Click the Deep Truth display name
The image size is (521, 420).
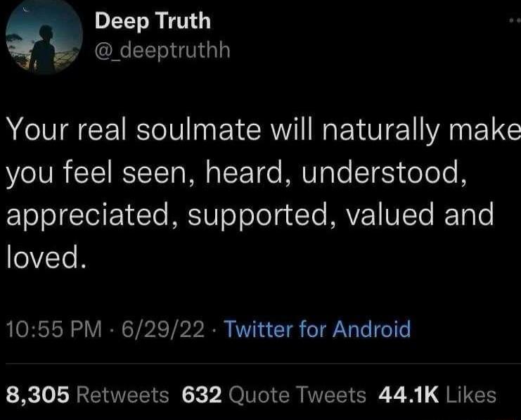point(153,21)
